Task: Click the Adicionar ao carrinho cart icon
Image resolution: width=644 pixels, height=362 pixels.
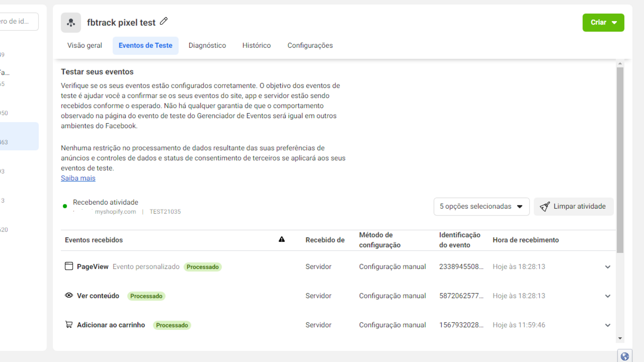Action: click(69, 324)
